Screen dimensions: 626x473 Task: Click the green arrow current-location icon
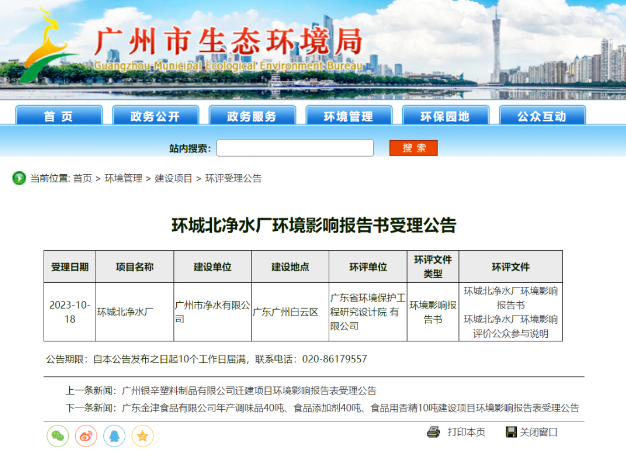(x=19, y=178)
